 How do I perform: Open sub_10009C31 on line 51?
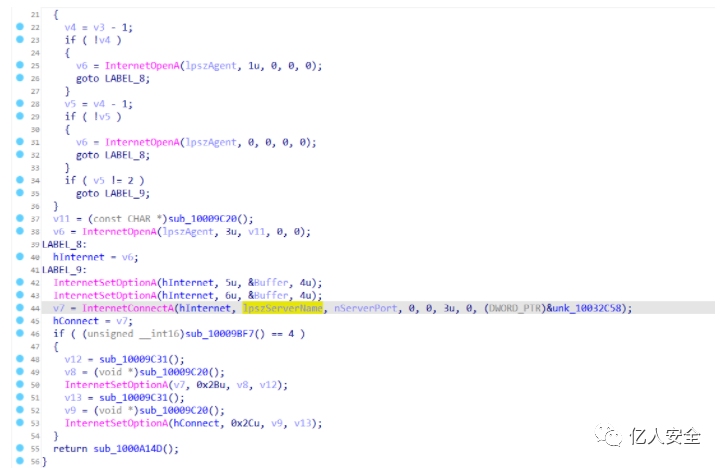point(134,397)
